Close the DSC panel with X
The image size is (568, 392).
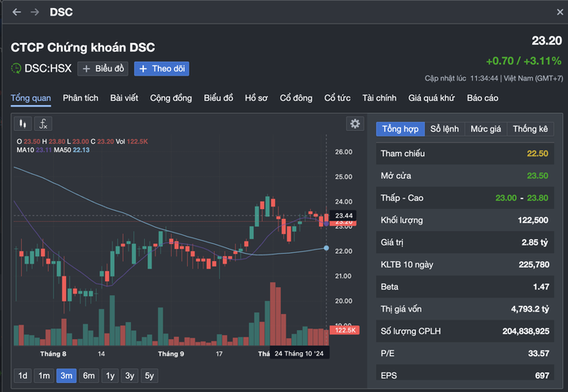(560, 12)
